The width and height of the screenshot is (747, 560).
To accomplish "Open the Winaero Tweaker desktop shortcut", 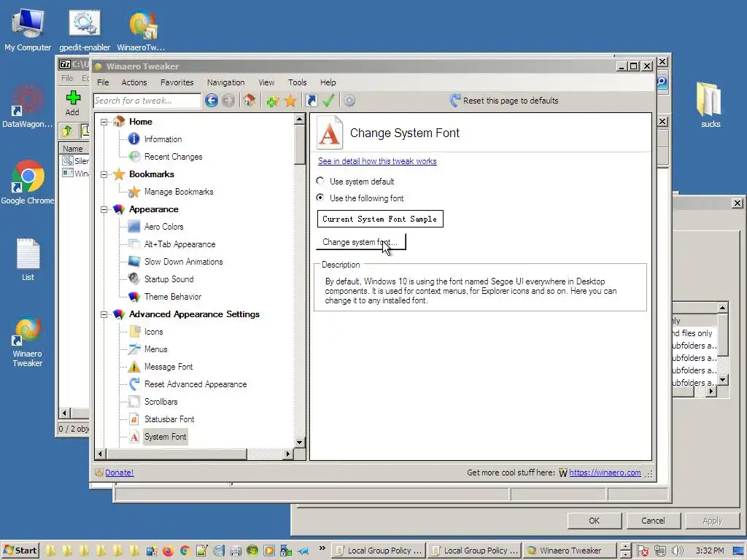I will [x=27, y=341].
